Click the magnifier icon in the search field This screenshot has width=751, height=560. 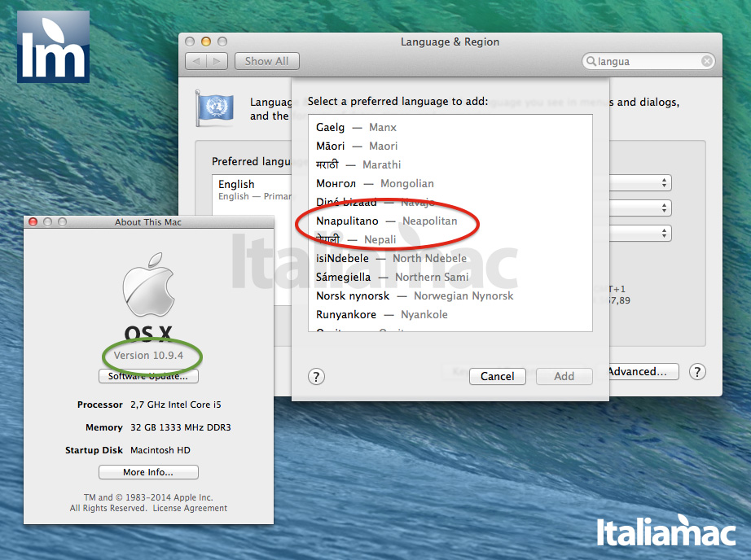[591, 61]
